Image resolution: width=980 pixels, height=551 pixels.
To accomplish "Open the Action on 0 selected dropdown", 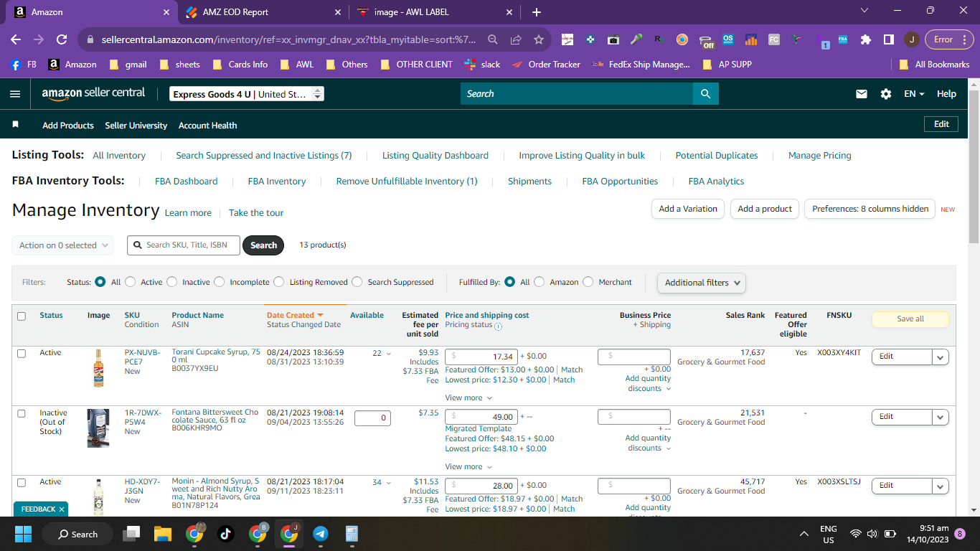I will [63, 245].
